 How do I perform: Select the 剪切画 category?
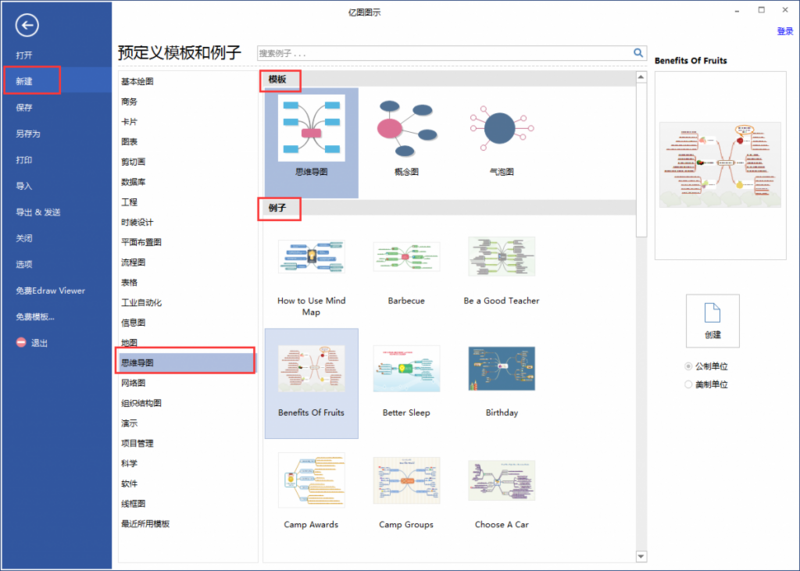[x=133, y=162]
